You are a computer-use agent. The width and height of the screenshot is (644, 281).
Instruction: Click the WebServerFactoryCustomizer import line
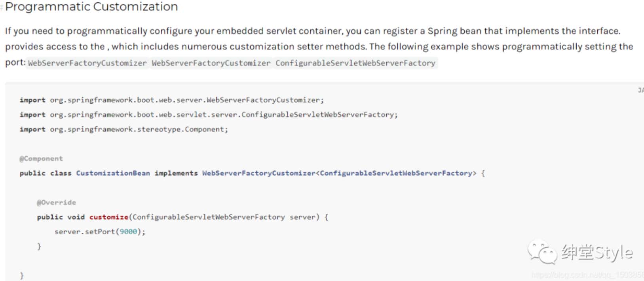(171, 100)
